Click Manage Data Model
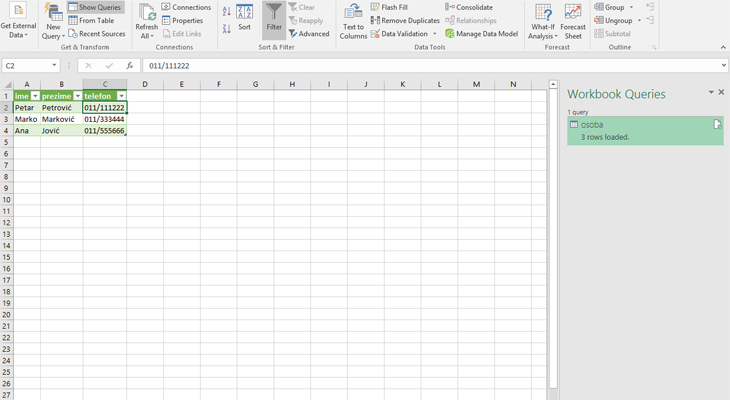 click(x=481, y=34)
